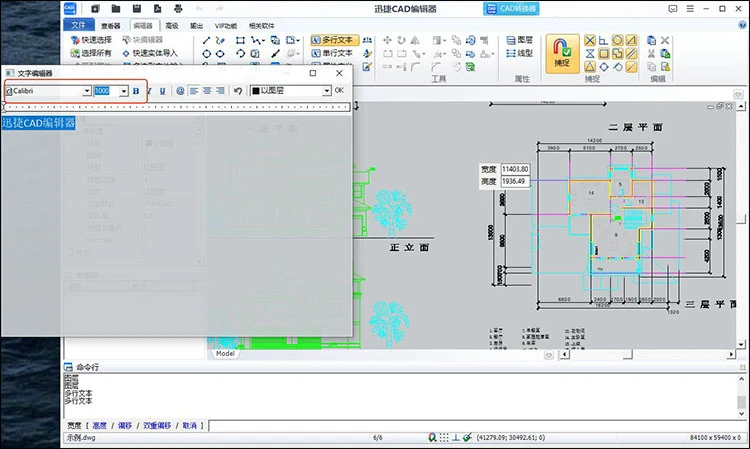Click the rotate tool in 工具 group
Viewport: 750px width, 449px height.
[x=401, y=40]
